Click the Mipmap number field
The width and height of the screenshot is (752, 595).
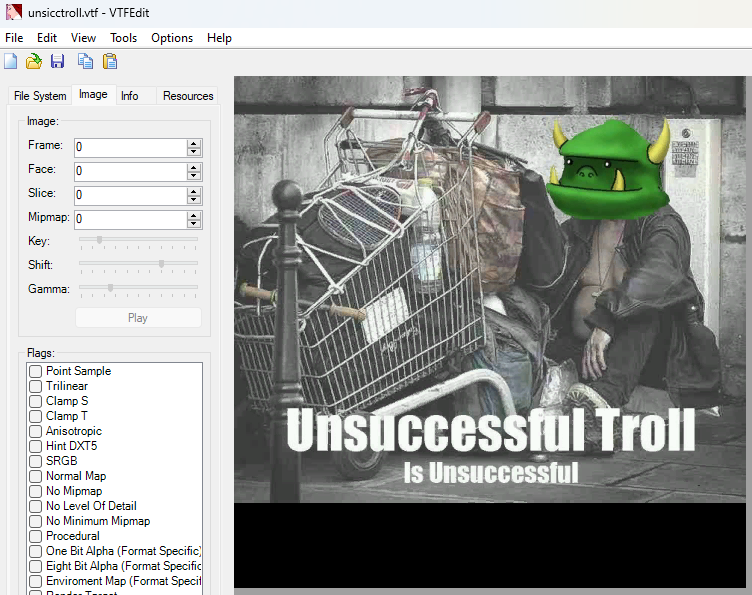tap(130, 219)
